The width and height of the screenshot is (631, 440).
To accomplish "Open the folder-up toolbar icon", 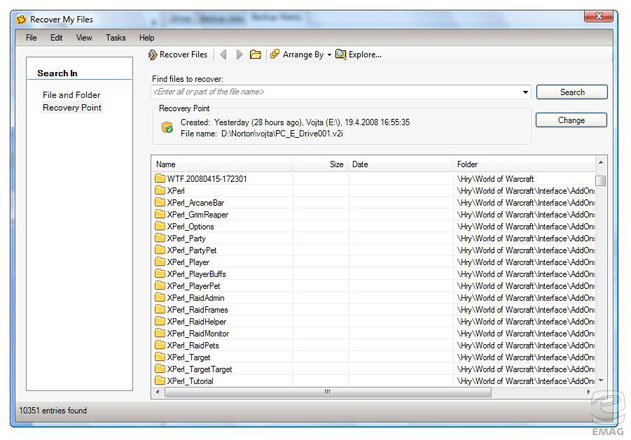I will click(x=256, y=54).
